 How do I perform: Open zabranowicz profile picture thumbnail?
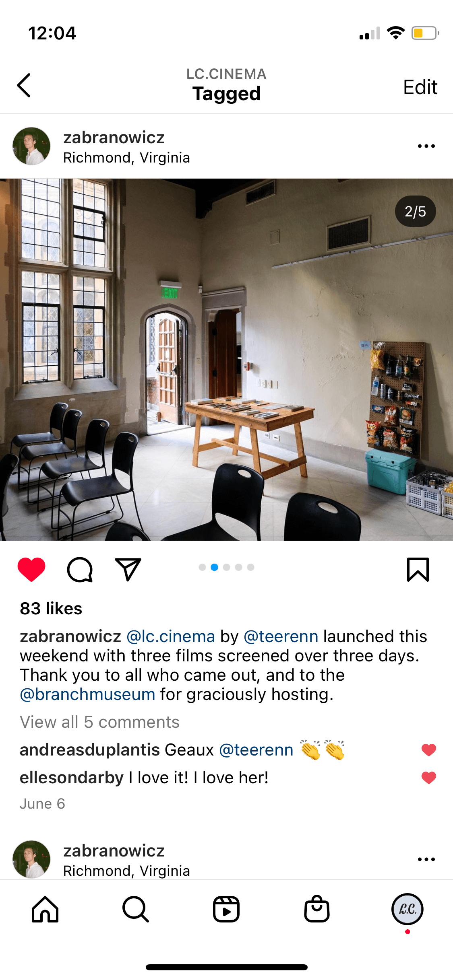[31, 146]
